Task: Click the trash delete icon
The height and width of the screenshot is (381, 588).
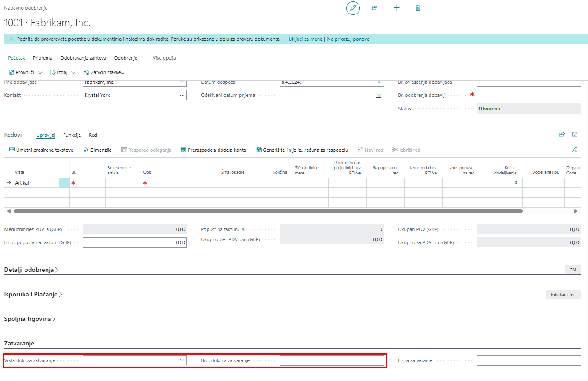Action: click(418, 8)
